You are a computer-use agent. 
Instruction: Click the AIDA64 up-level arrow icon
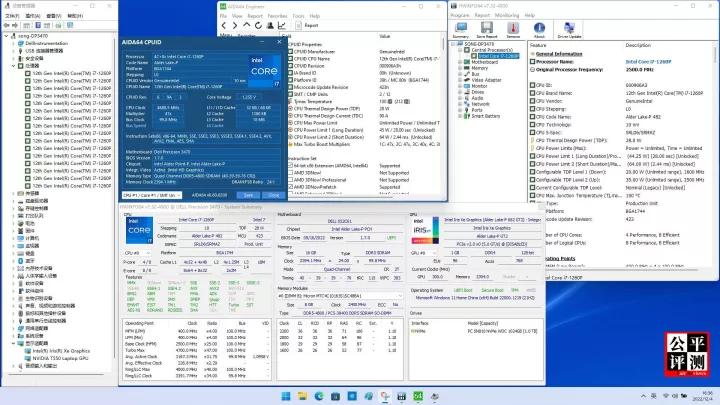click(246, 26)
